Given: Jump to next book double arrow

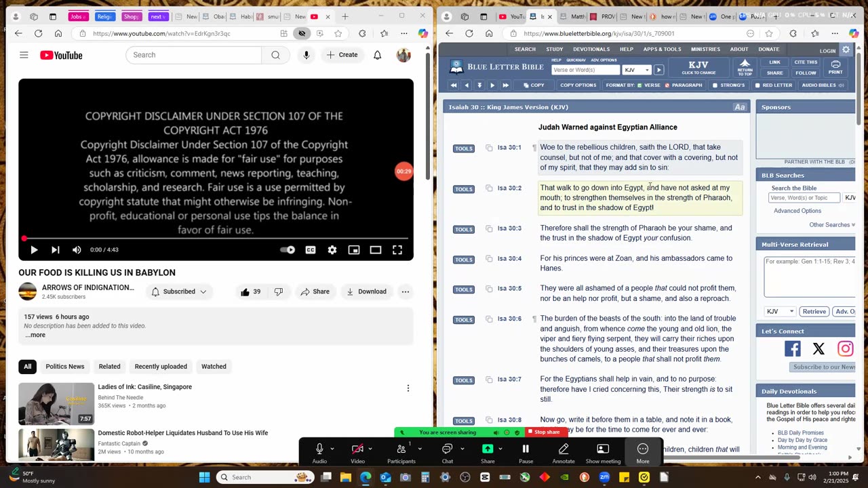Looking at the screenshot, I should coord(505,85).
